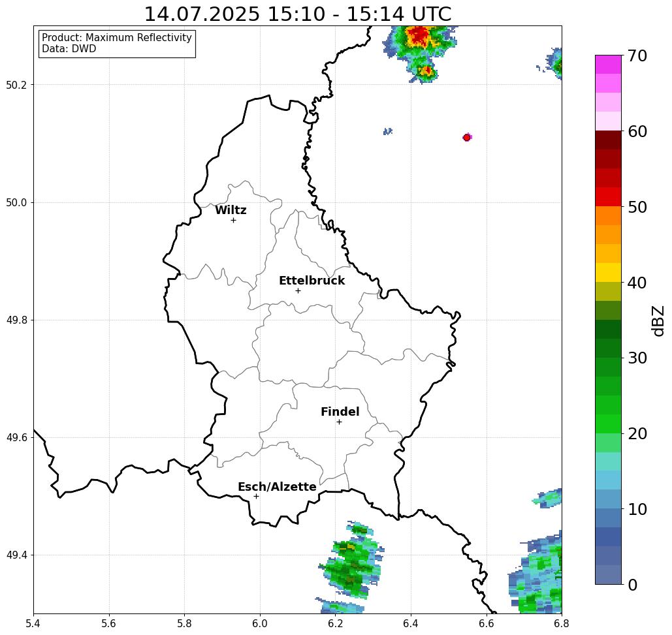Click the Wiltz city label
Viewport: 672px width, 635px height.
click(x=231, y=210)
